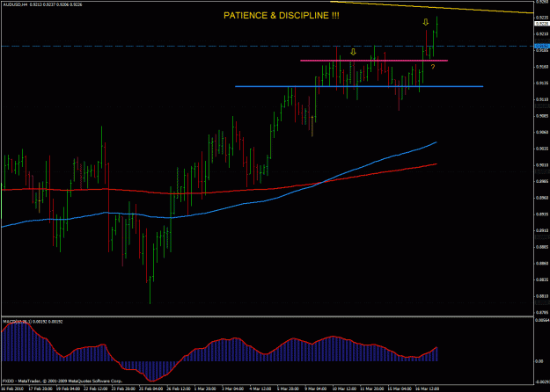Screen dimensions: 550x392
Task: Click the latest green candle at the chart high
Action: pyautogui.click(x=436, y=26)
